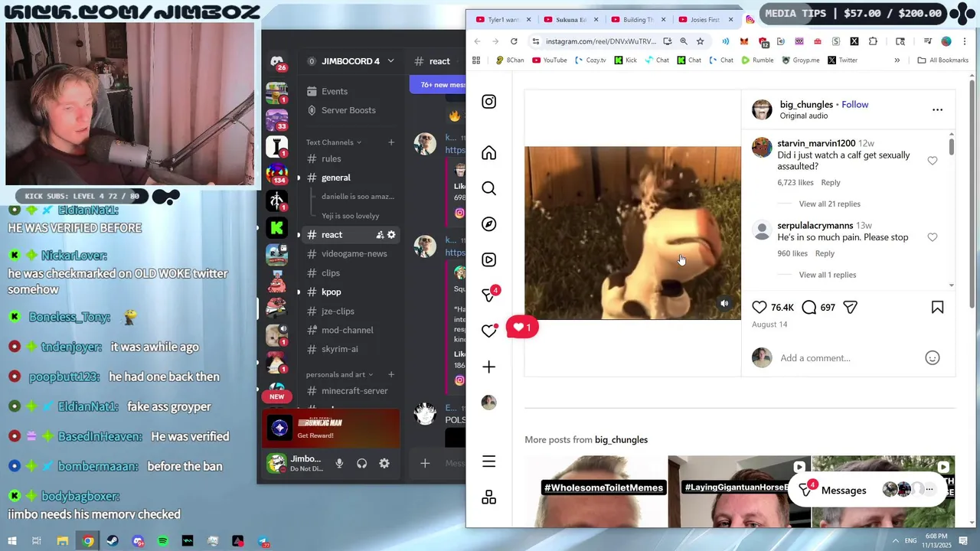Switch to Building YouTube tab
This screenshot has width=980, height=551.
coord(638,19)
